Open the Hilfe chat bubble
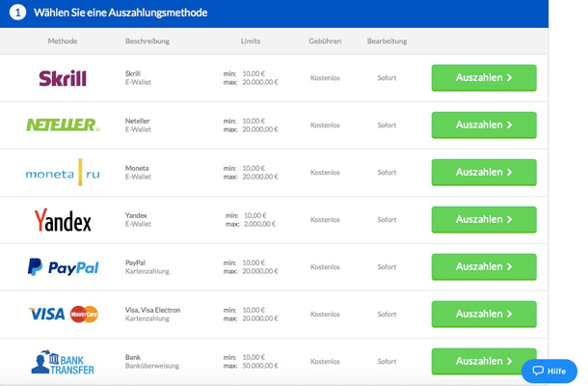 pyautogui.click(x=549, y=371)
